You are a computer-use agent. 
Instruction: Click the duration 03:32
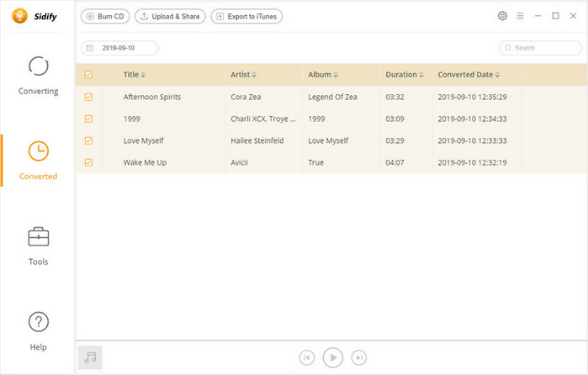tap(395, 98)
